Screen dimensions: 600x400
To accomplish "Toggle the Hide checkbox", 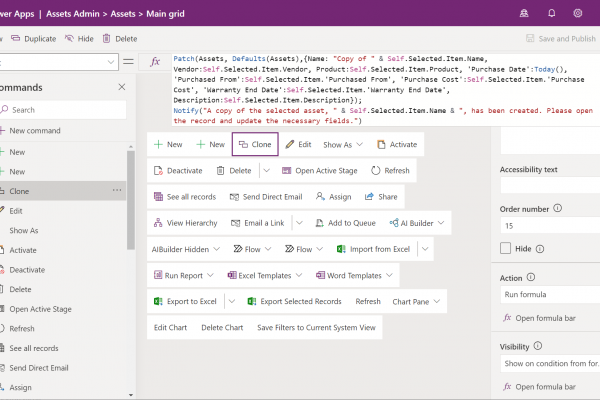I will 505,248.
